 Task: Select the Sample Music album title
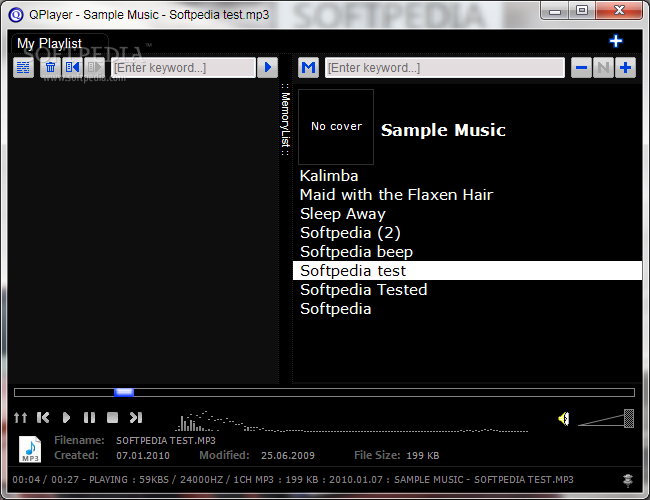[x=443, y=130]
